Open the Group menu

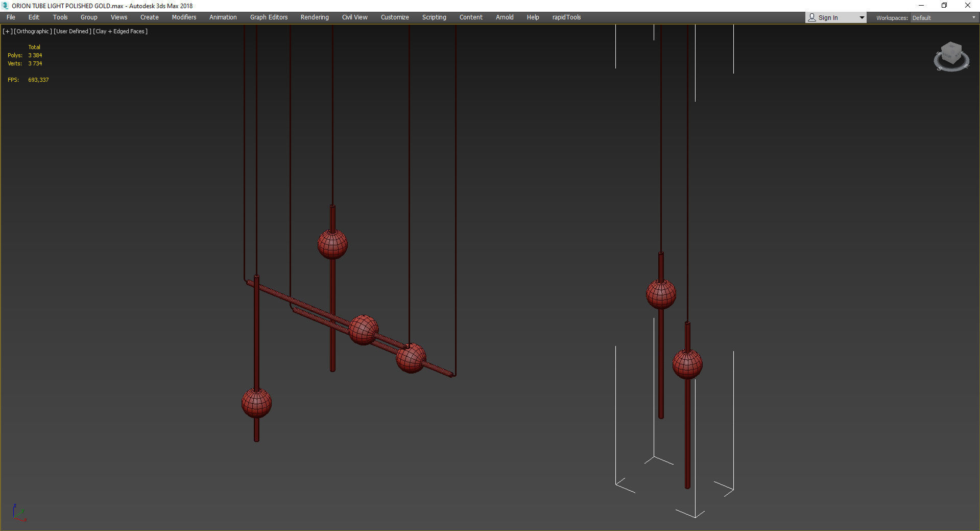[89, 17]
